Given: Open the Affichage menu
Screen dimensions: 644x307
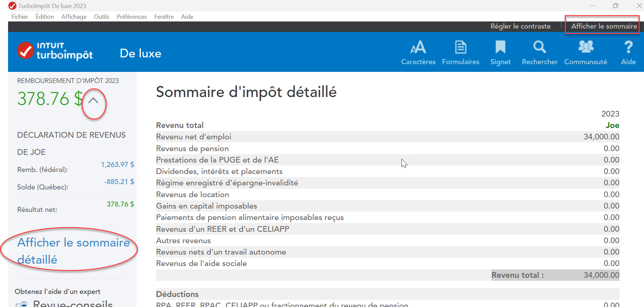Looking at the screenshot, I should [74, 17].
